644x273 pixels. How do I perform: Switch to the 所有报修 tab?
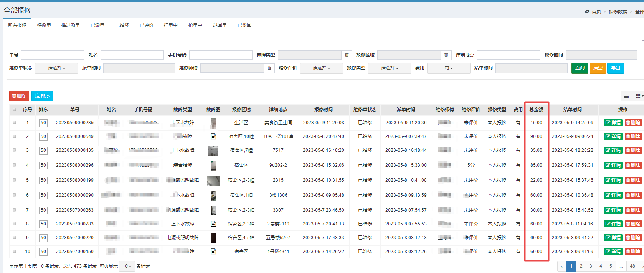(x=17, y=25)
